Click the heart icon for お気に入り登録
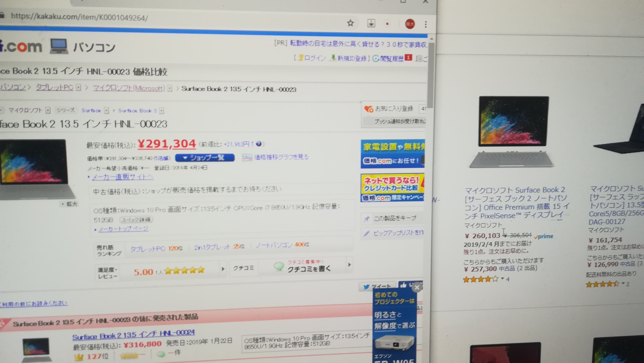Screen dimensions: 644x363 pyautogui.click(x=369, y=109)
